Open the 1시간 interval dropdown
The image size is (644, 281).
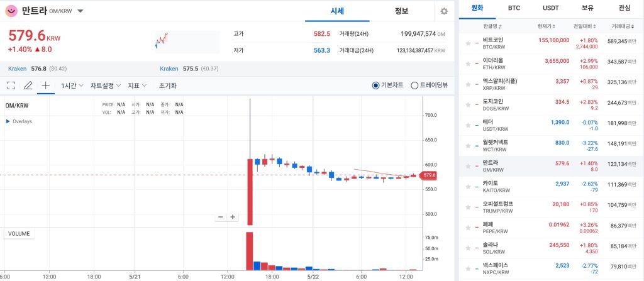tap(71, 85)
